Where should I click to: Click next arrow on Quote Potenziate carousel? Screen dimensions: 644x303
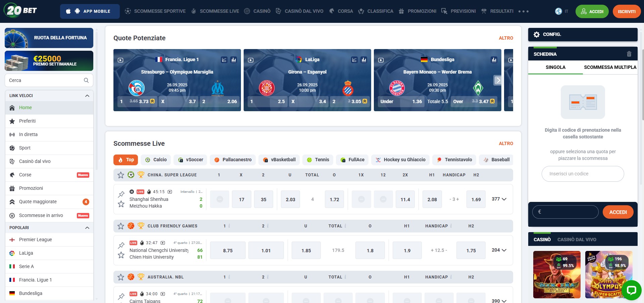498,80
